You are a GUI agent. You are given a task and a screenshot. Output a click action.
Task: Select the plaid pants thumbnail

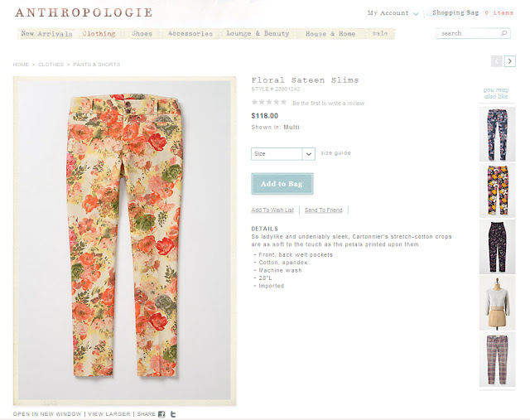click(x=497, y=360)
